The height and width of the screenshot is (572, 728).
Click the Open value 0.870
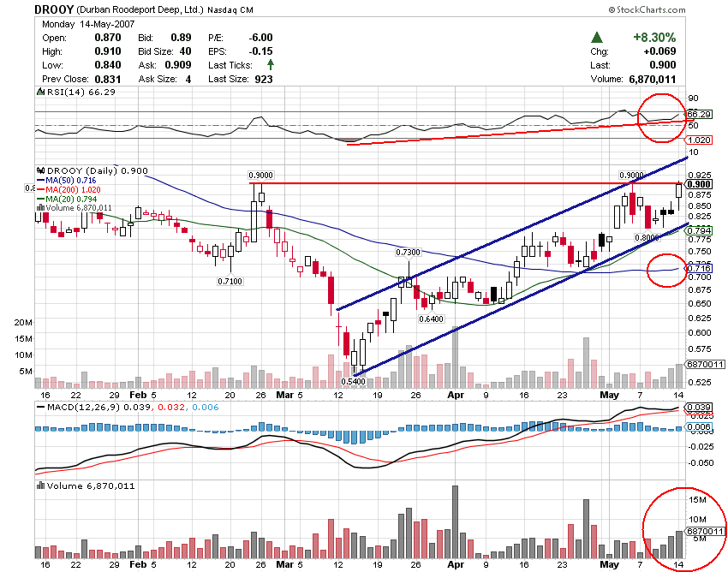[108, 38]
